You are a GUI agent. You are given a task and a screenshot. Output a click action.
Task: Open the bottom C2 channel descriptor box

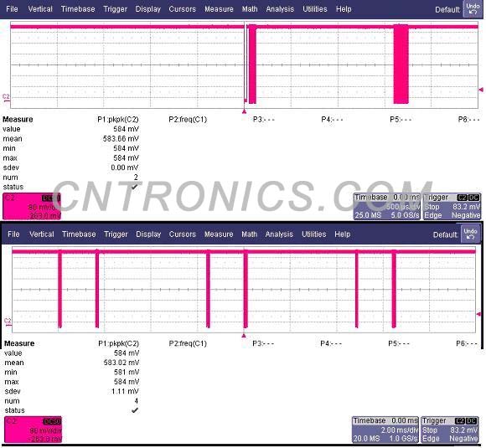34,430
